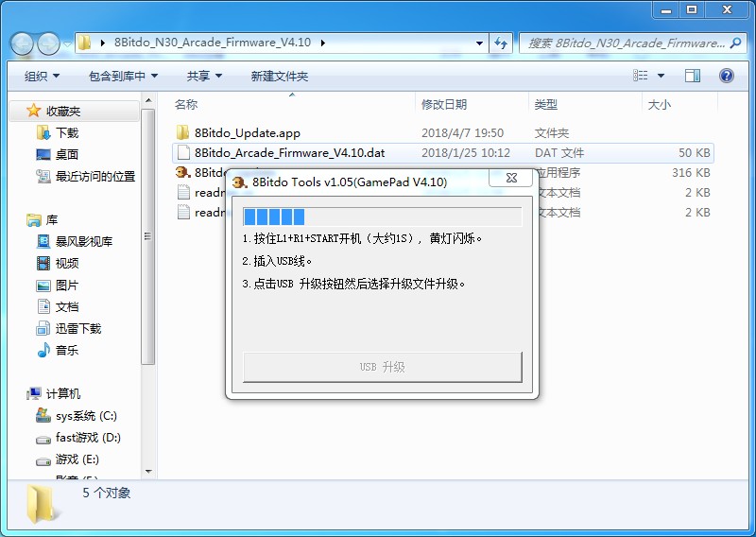
Task: Select 库 in the navigation pane
Action: (52, 220)
